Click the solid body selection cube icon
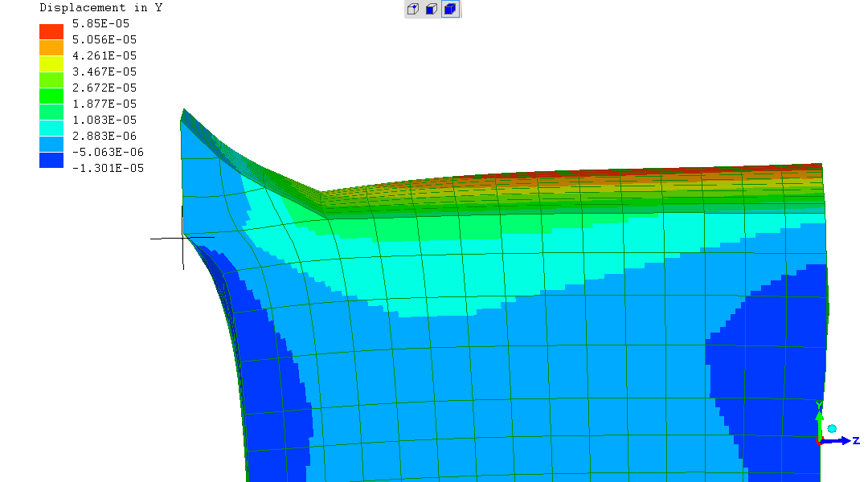The height and width of the screenshot is (482, 868). [x=450, y=10]
